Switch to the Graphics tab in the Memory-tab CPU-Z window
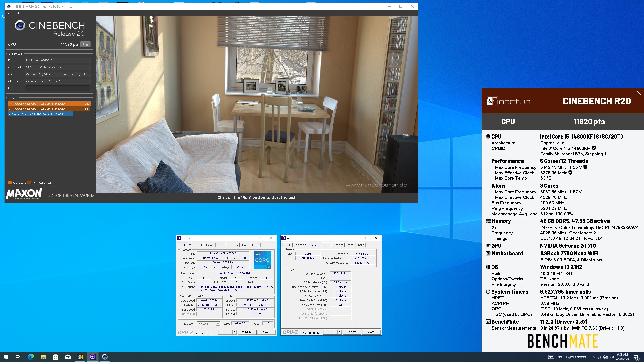644x362 pixels. [x=338, y=245]
